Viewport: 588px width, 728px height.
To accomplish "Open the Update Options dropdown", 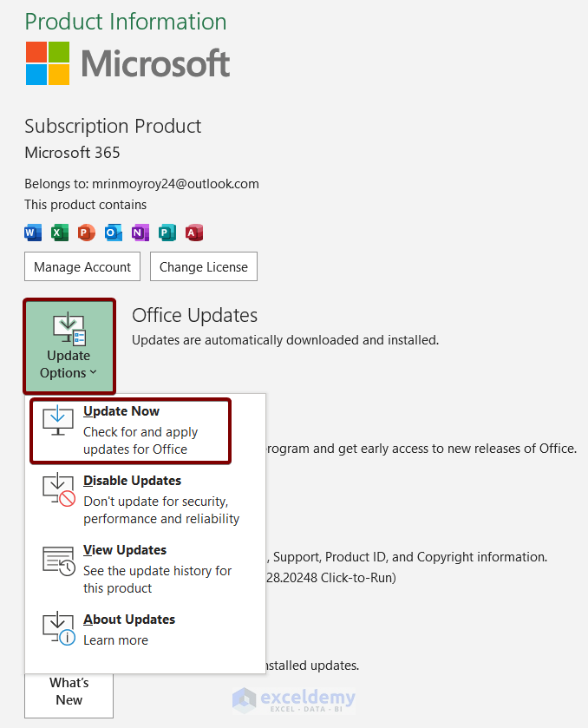I will coord(69,346).
